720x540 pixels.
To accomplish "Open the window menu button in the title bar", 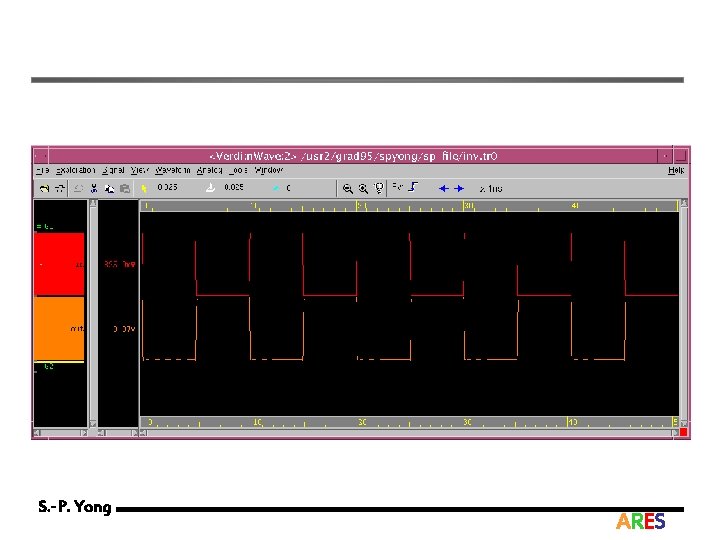I will pos(41,156).
